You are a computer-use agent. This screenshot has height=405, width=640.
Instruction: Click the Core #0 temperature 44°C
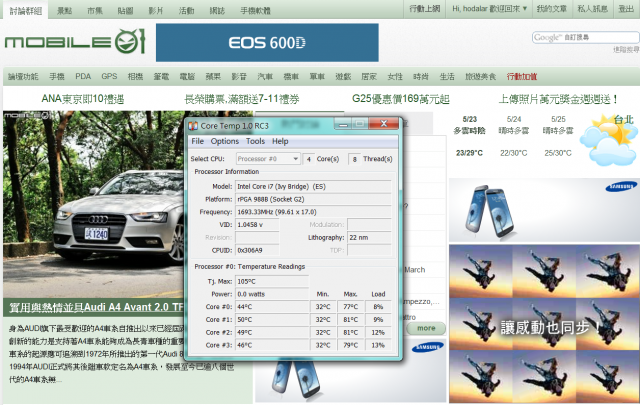coord(272,307)
